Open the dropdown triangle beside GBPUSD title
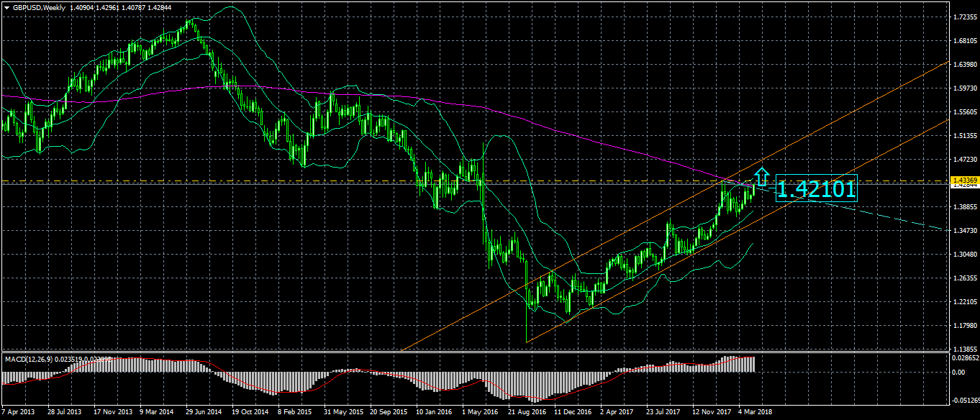Image resolution: width=980 pixels, height=420 pixels. 6,7
